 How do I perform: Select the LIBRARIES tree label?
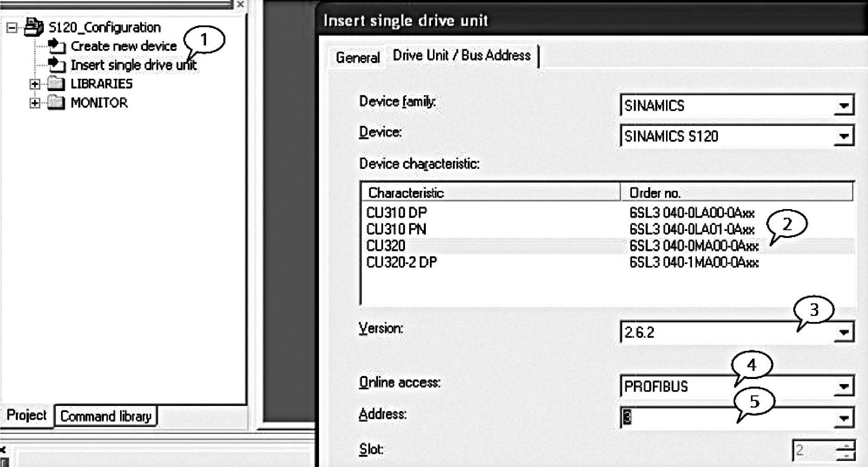[x=101, y=83]
